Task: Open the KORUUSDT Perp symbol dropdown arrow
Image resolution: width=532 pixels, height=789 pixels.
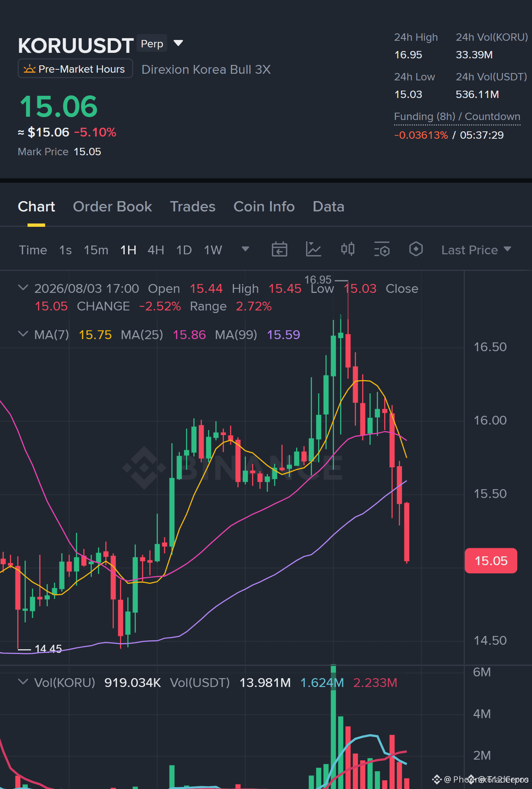Action: click(x=178, y=43)
